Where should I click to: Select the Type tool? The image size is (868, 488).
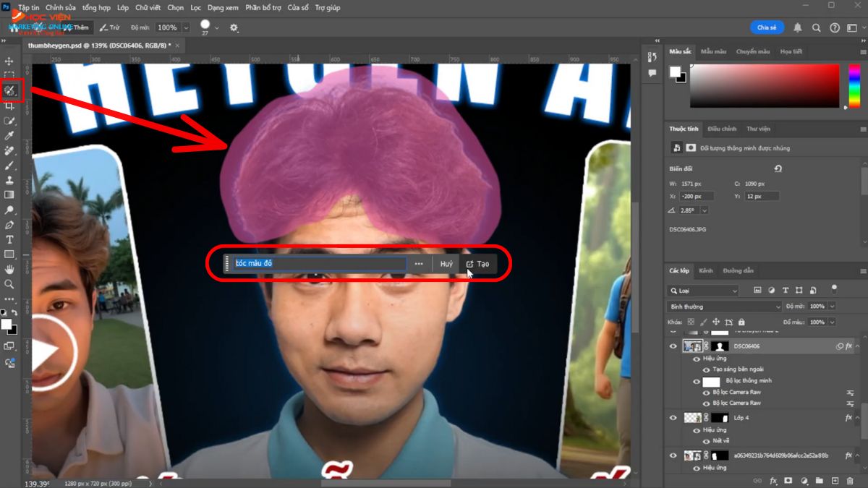9,239
